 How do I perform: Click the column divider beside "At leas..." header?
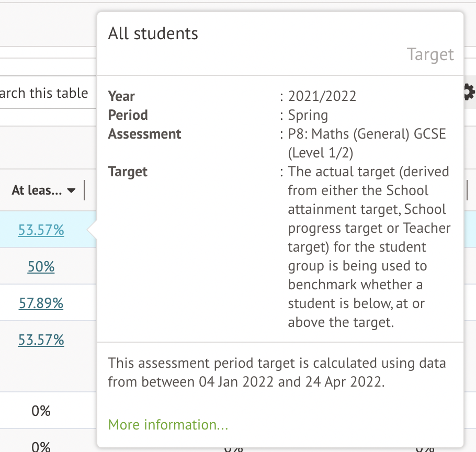pos(84,190)
